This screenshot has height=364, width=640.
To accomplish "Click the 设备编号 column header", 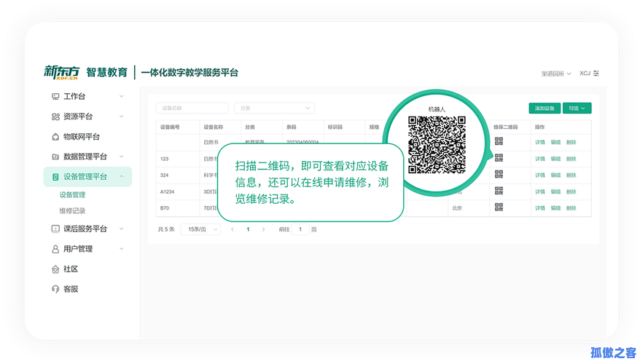I will tap(170, 127).
